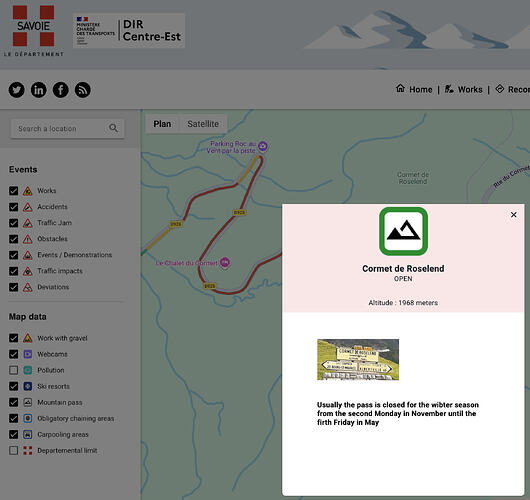Uncheck the Works events checkbox
Image resolution: width=530 pixels, height=500 pixels.
click(14, 191)
